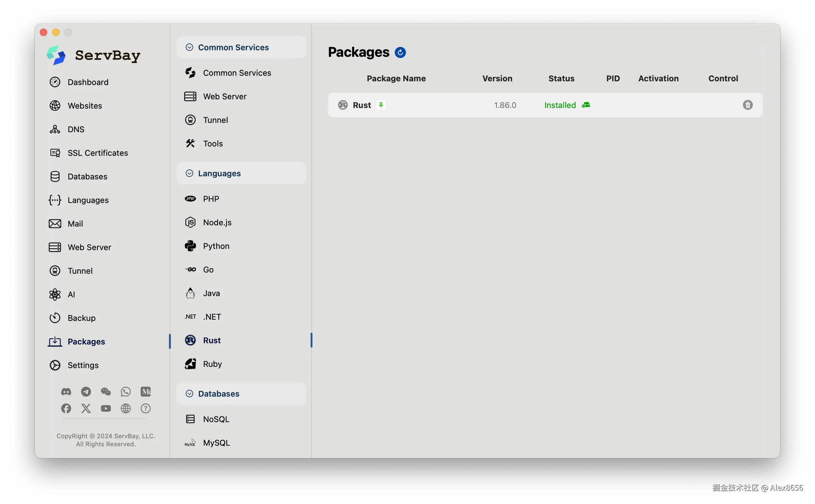815x504 pixels.
Task: Click the Rust package row
Action: point(434,105)
